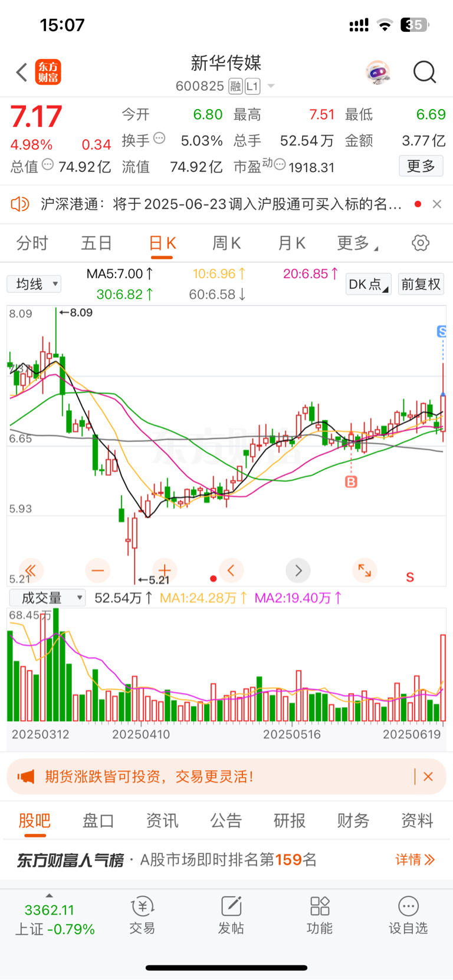Switch to the 资讯 tab
This screenshot has height=980, width=453.
[162, 820]
